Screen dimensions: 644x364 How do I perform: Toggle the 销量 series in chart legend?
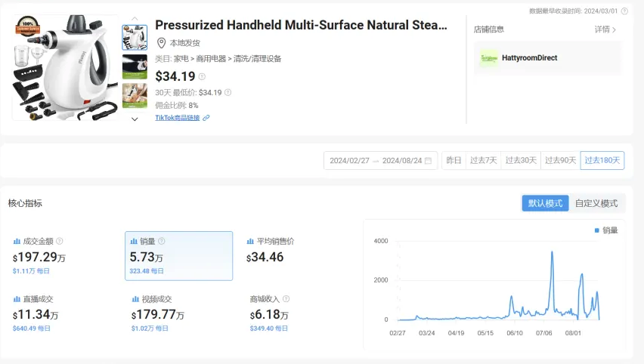click(x=606, y=230)
